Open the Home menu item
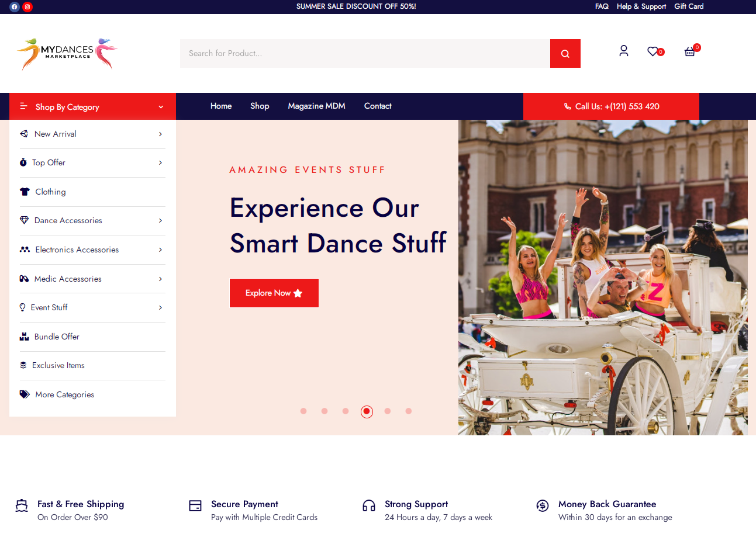 pyautogui.click(x=221, y=106)
